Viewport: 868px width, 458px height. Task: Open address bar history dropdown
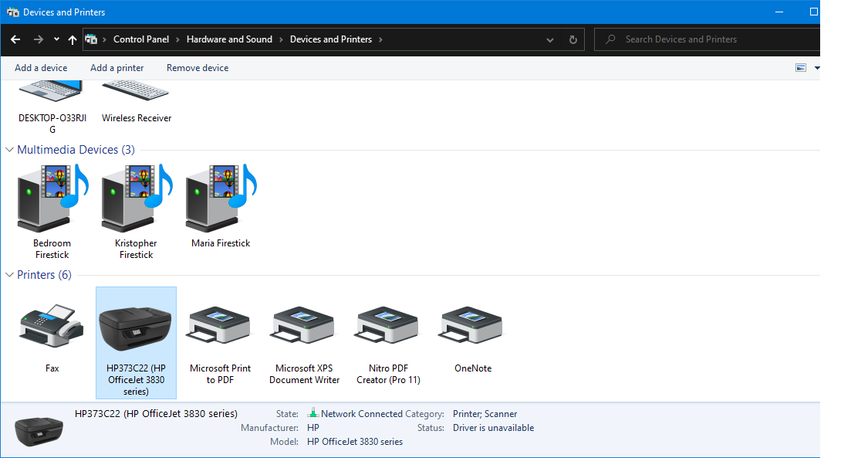[549, 40]
